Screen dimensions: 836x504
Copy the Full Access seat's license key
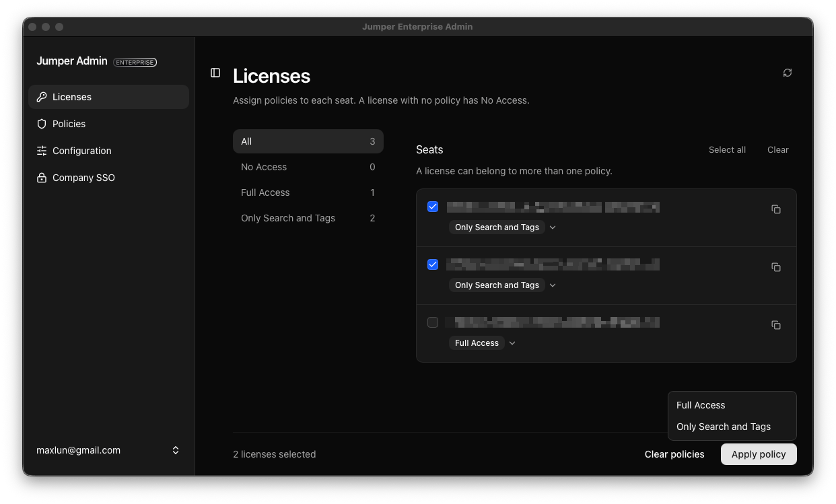click(776, 325)
